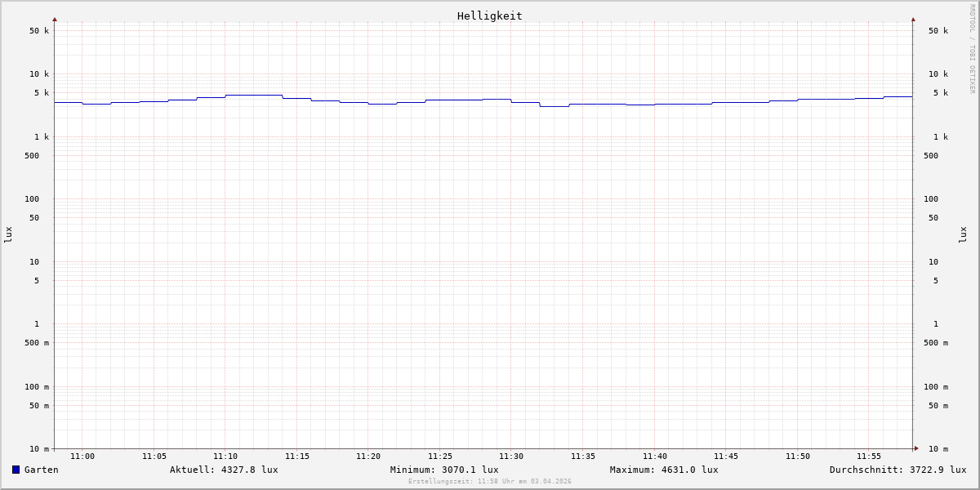This screenshot has height=490, width=980.
Task: Click the Erstellungszeit timestamp footer
Action: [x=489, y=482]
